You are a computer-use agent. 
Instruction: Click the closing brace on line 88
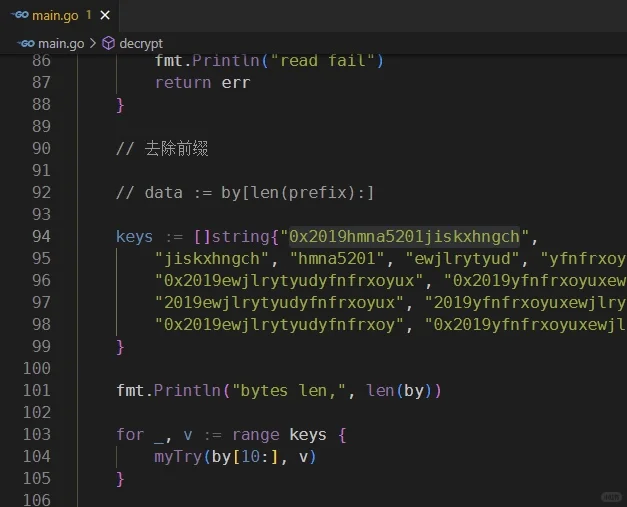(120, 105)
